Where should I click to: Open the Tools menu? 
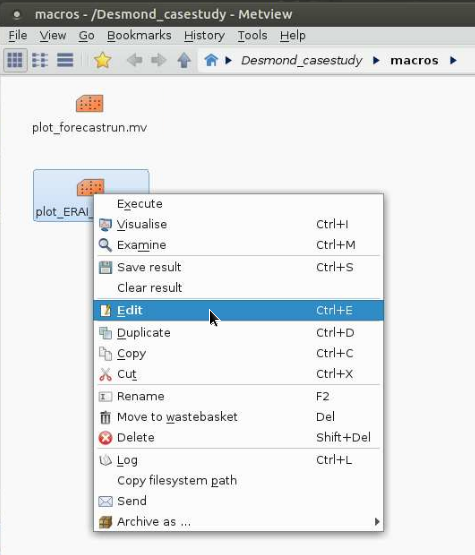coord(252,35)
